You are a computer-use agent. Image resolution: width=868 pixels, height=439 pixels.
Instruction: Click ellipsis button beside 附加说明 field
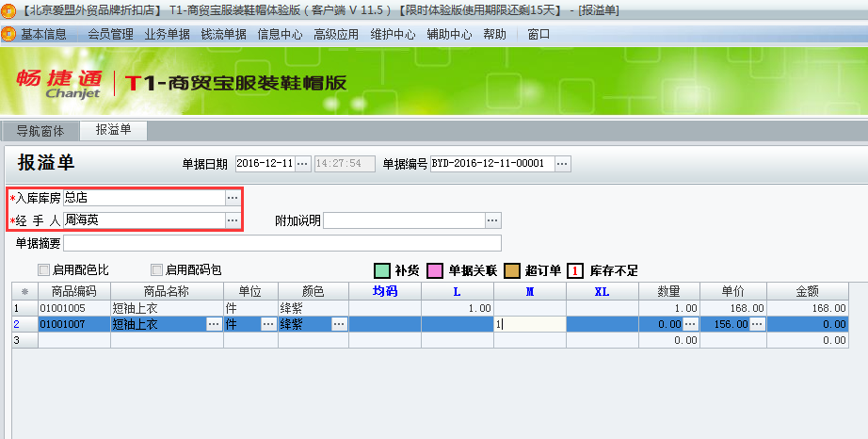point(492,220)
